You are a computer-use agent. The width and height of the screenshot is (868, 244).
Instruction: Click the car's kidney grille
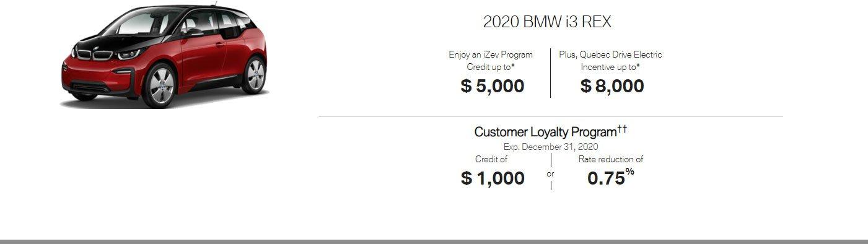[x=94, y=55]
